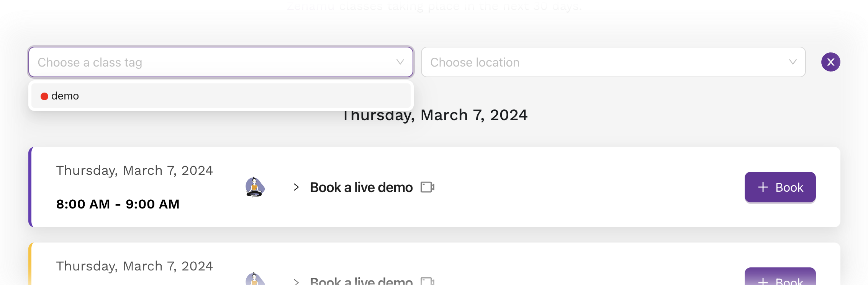Book the 8:00 AM live demo class
Viewport: 868px width, 285px height.
[780, 187]
